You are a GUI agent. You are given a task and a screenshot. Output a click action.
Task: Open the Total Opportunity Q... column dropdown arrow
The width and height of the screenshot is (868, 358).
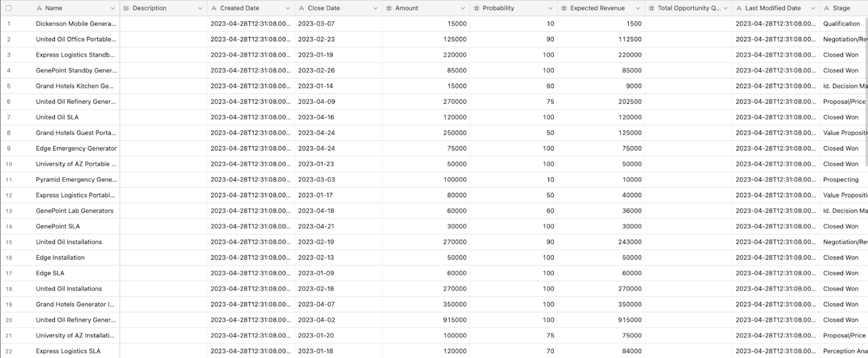(725, 8)
